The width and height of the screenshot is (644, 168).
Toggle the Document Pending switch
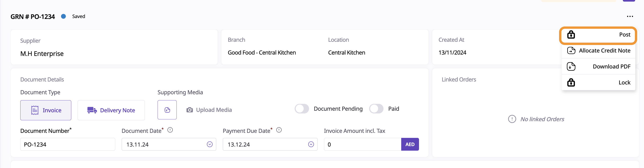302,109
